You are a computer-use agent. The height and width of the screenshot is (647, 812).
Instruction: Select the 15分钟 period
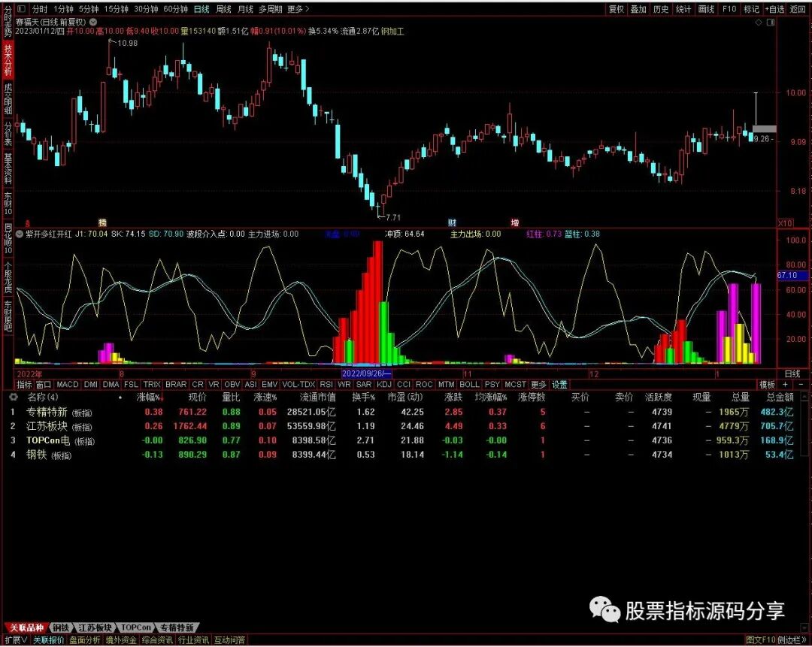pos(116,9)
